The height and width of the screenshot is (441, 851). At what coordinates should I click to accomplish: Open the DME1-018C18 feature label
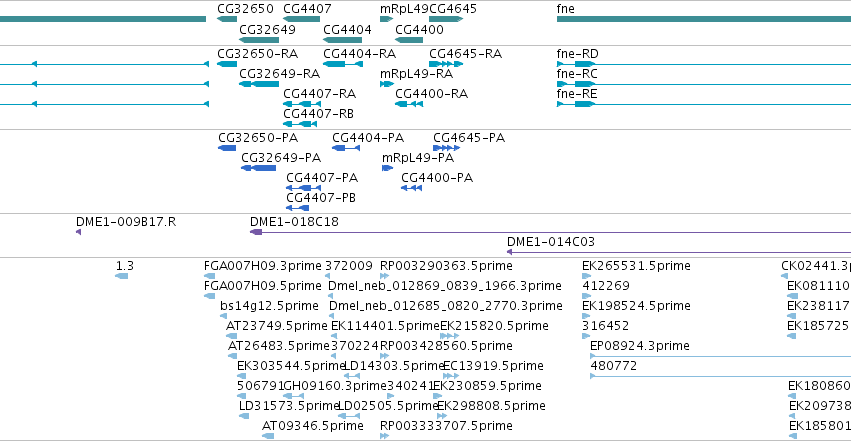click(x=294, y=222)
